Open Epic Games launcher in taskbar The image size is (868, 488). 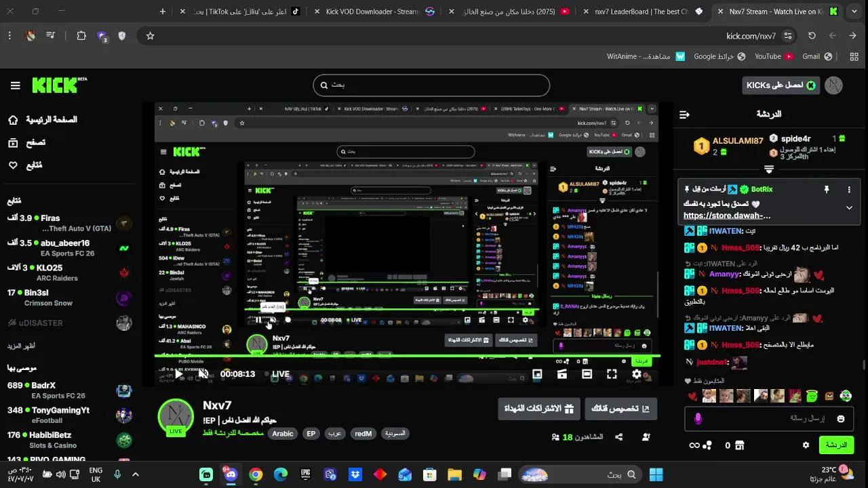pyautogui.click(x=306, y=474)
